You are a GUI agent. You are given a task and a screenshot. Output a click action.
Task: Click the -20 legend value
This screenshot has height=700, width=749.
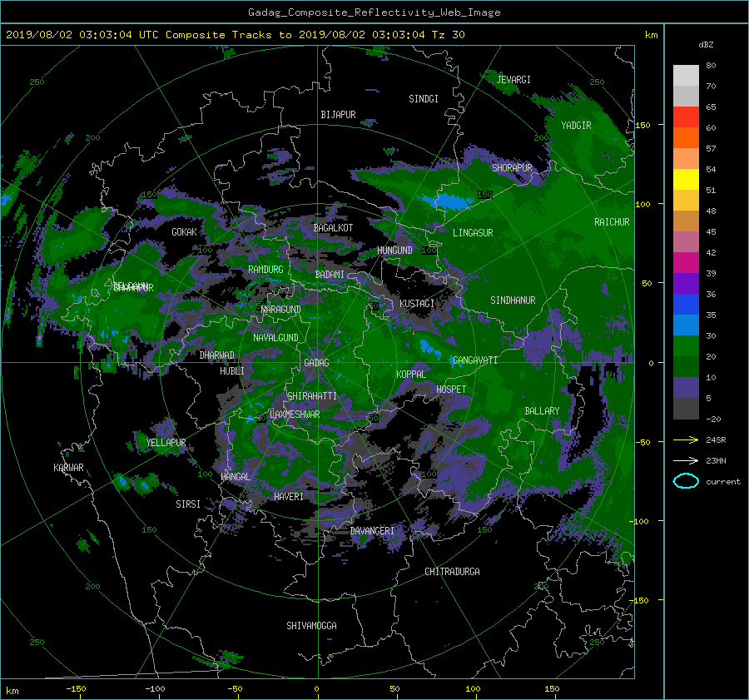713,419
